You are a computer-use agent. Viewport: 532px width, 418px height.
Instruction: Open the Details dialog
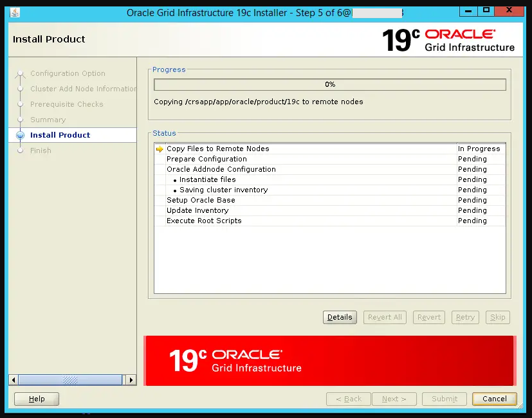tap(340, 317)
